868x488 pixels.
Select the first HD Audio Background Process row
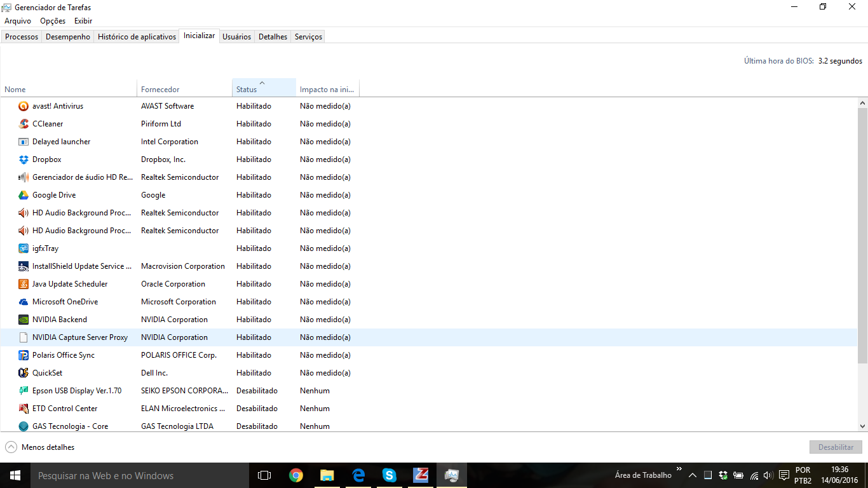point(429,213)
